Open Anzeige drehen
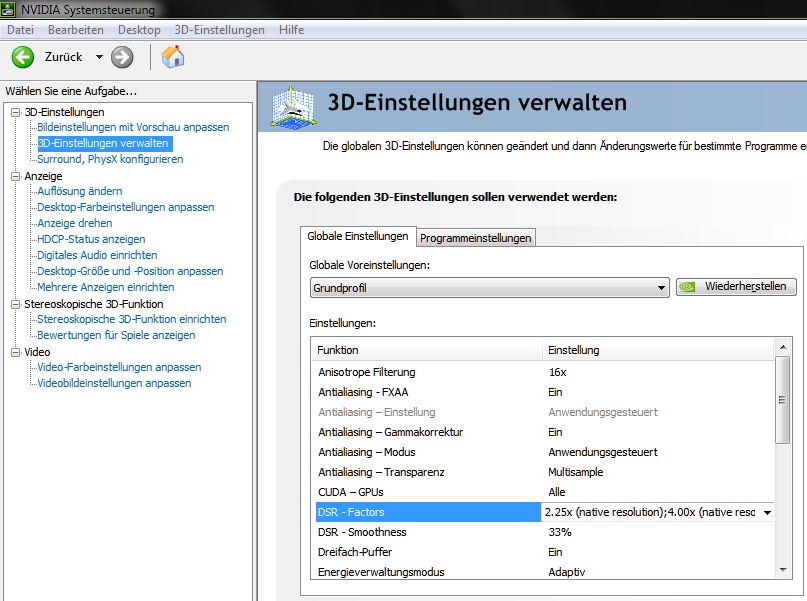 (x=75, y=223)
